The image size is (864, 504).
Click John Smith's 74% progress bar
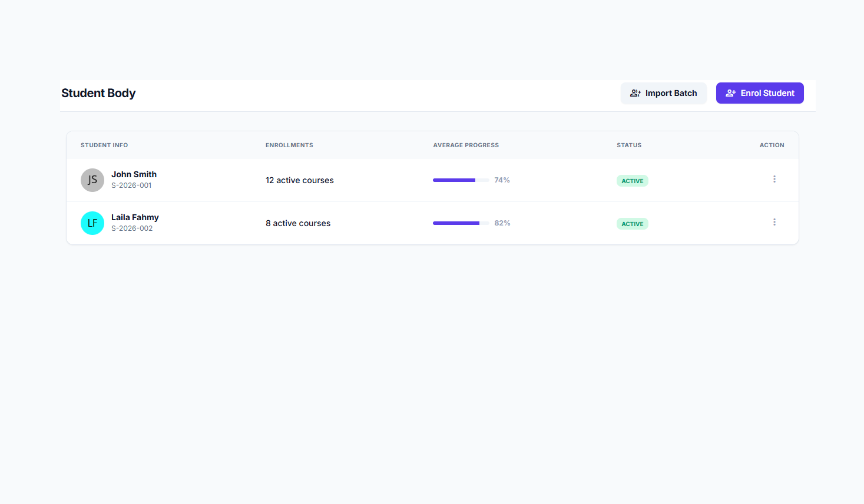point(461,180)
